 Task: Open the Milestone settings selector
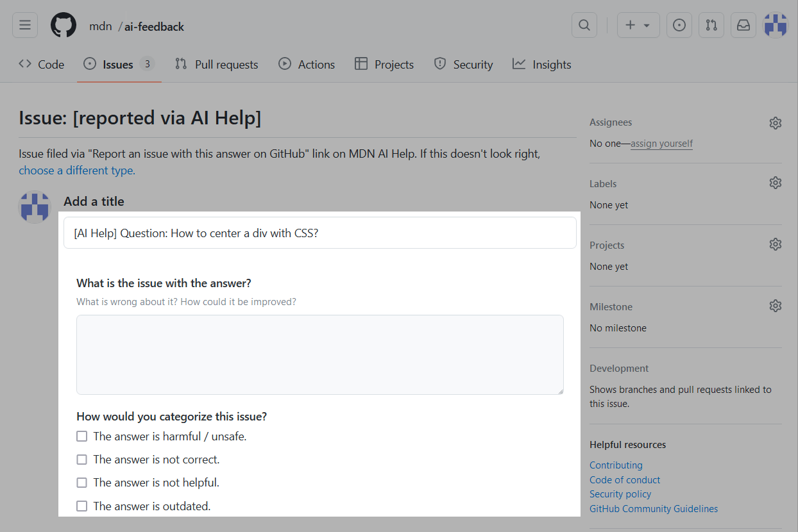coord(775,306)
